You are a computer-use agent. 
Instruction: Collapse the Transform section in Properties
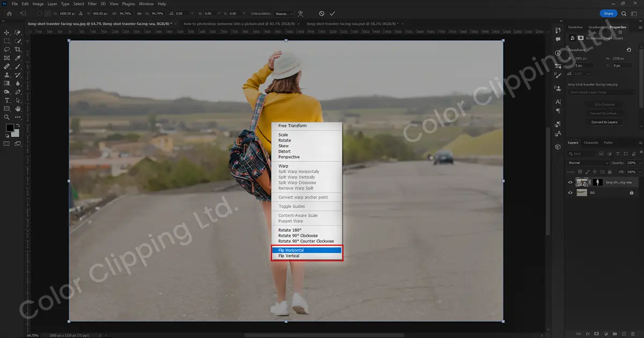pyautogui.click(x=577, y=50)
